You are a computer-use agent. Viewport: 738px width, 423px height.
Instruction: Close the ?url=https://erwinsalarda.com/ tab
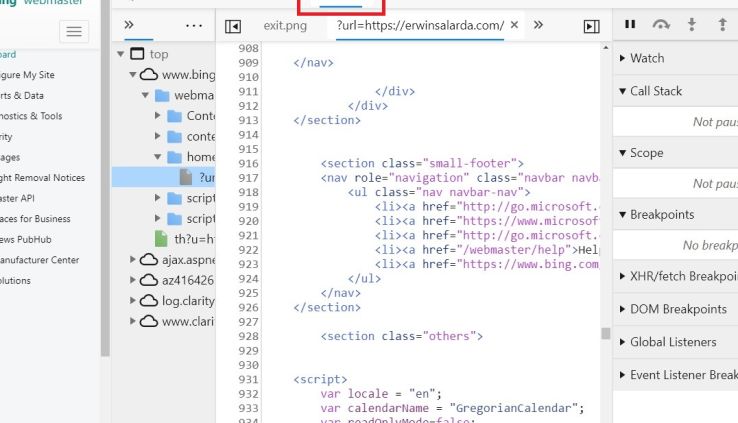tap(514, 25)
